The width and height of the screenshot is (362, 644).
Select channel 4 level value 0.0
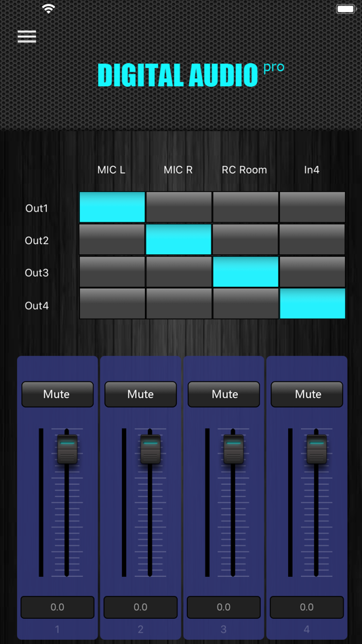[307, 607]
